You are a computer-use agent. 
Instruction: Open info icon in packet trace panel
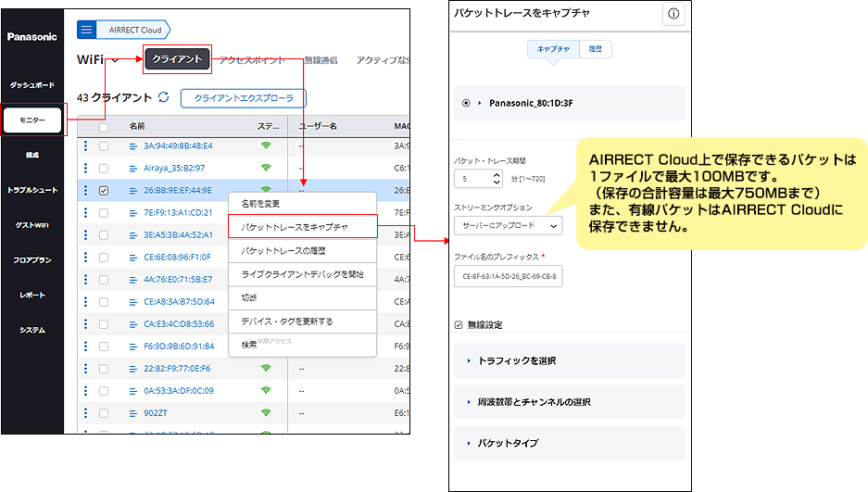point(673,14)
